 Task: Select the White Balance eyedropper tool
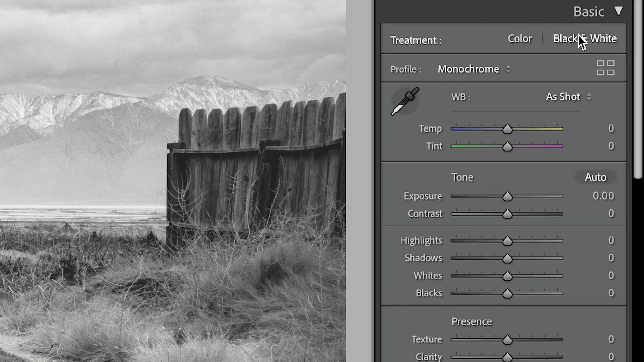(x=405, y=101)
